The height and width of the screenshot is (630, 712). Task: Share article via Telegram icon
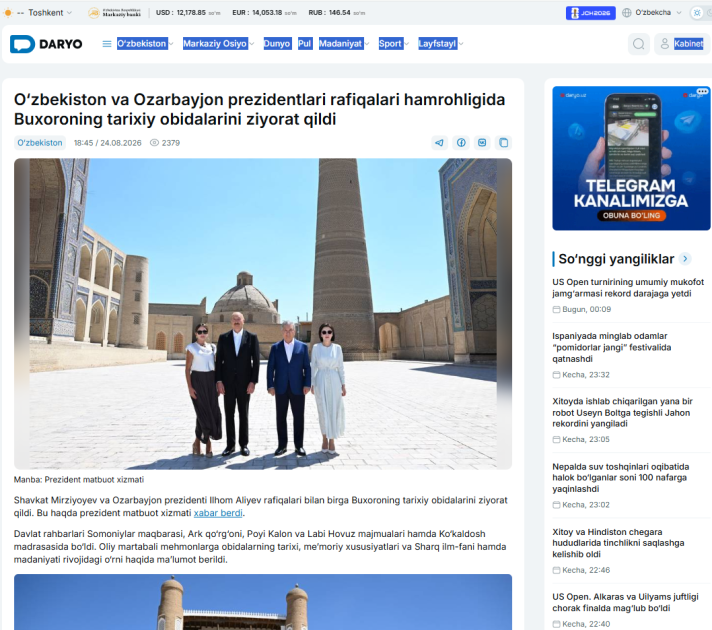(439, 143)
